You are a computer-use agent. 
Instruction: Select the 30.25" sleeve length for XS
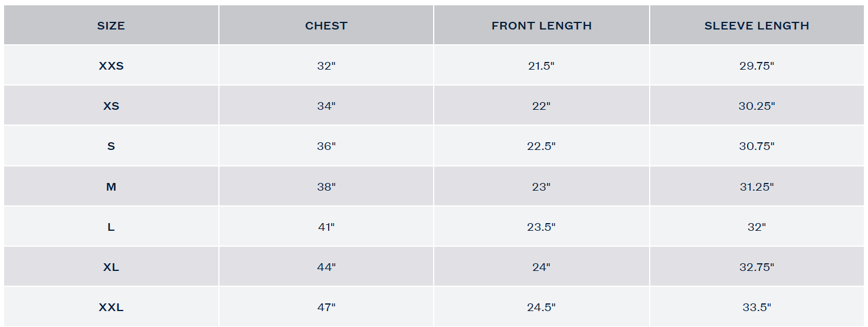[x=756, y=106]
